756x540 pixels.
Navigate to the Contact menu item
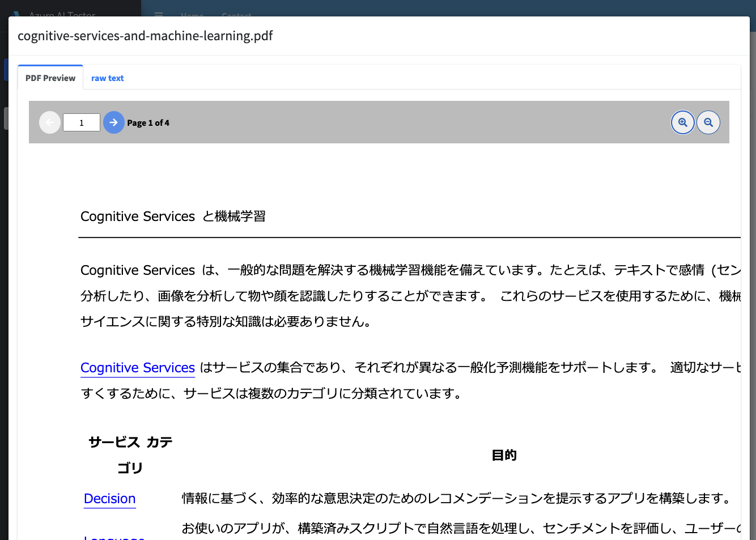(x=236, y=15)
